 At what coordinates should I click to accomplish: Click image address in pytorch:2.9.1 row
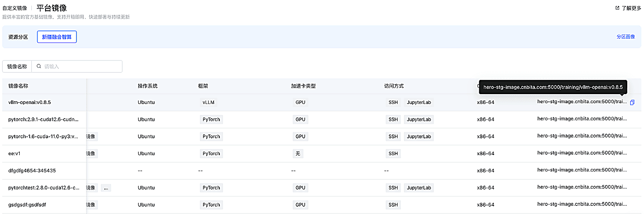(x=582, y=119)
